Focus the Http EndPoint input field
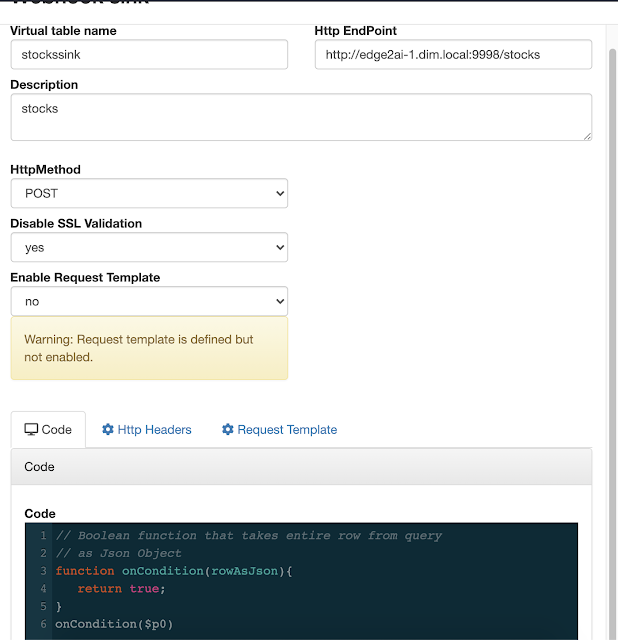The width and height of the screenshot is (618, 640). click(453, 55)
